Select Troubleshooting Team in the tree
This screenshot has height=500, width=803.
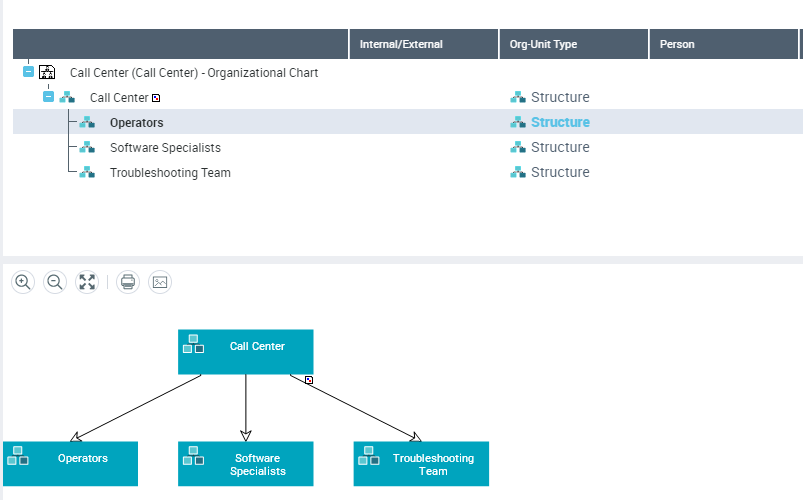point(170,172)
